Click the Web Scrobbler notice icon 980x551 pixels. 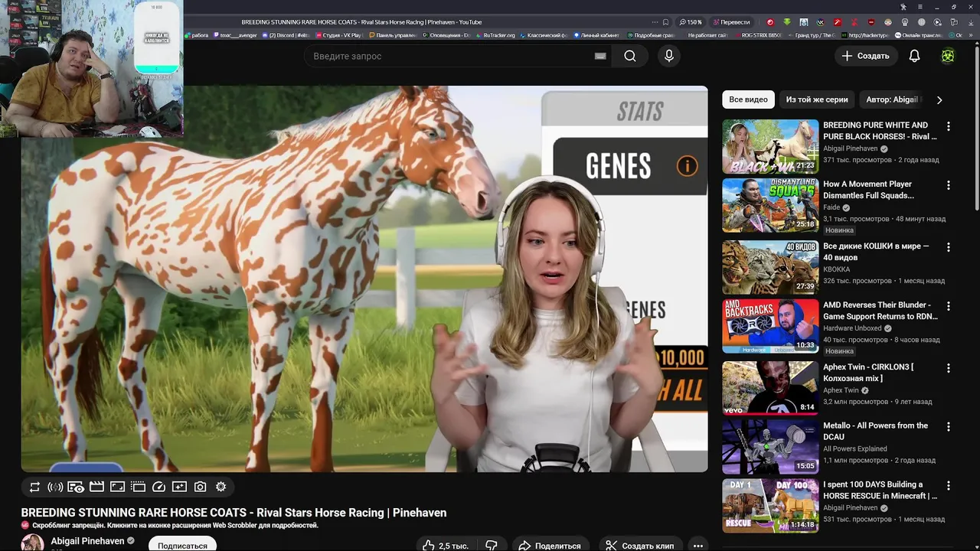(x=25, y=526)
